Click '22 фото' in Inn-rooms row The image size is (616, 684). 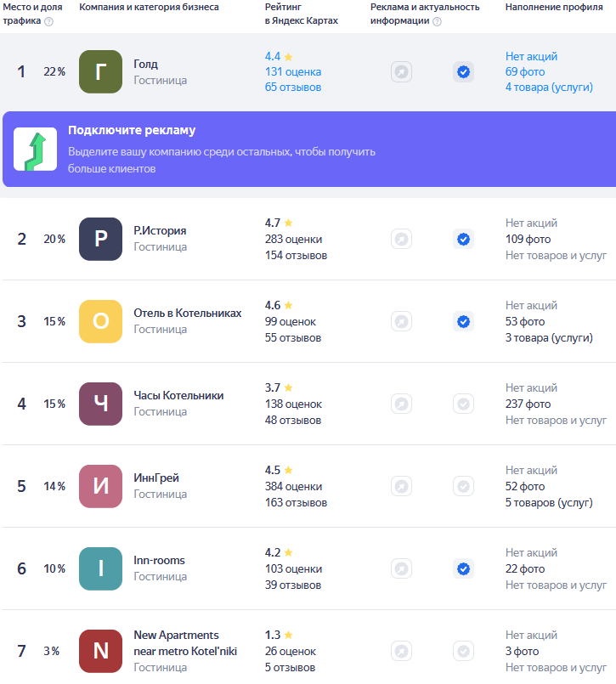[x=525, y=569]
